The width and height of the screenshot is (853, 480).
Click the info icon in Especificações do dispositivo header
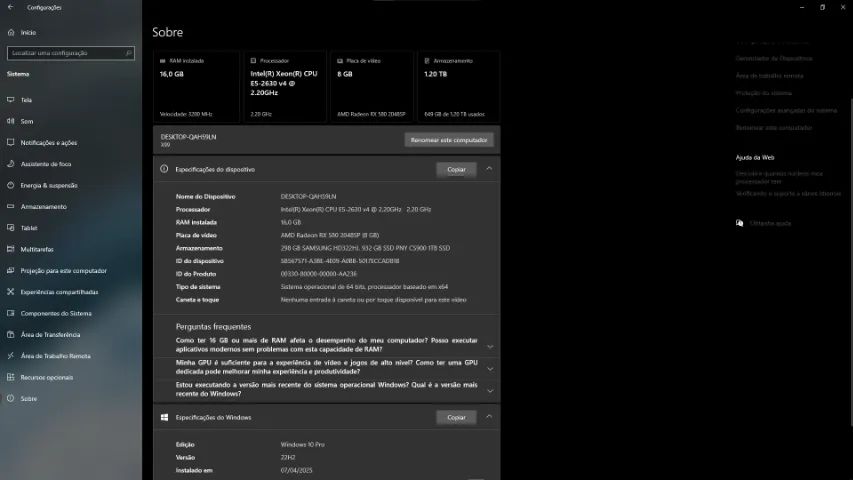click(x=164, y=169)
